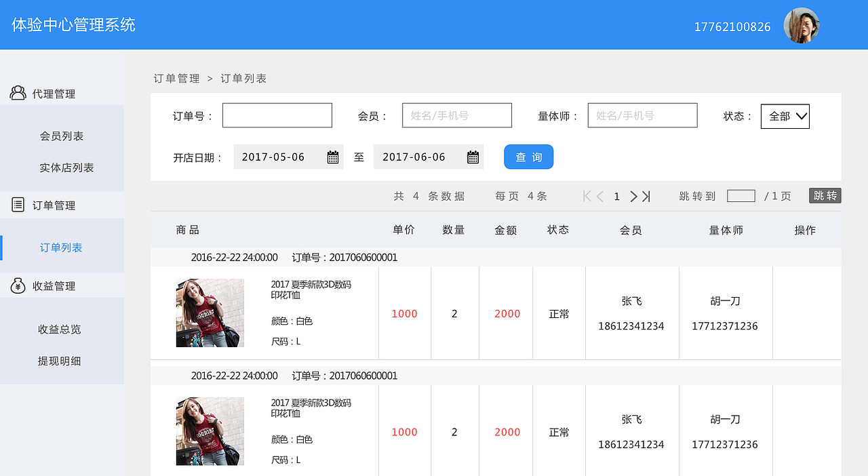Select the 代理管理 people icon in sidebar
The image size is (868, 476).
pyautogui.click(x=18, y=92)
